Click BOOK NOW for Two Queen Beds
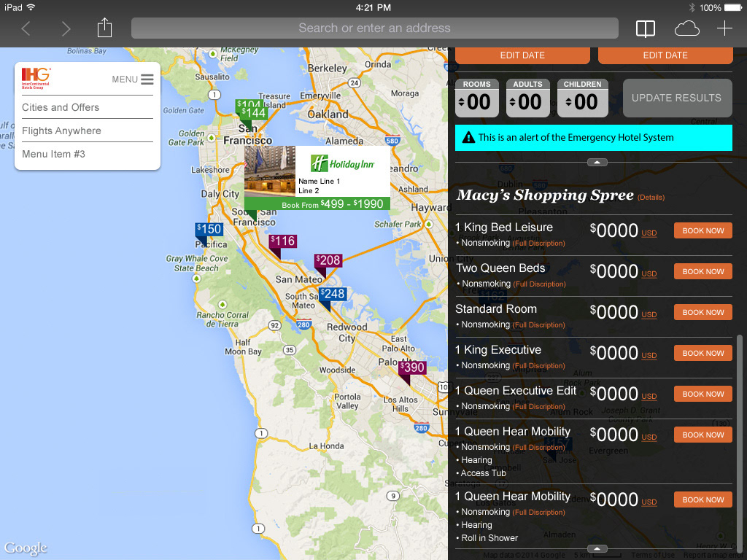 pos(703,271)
